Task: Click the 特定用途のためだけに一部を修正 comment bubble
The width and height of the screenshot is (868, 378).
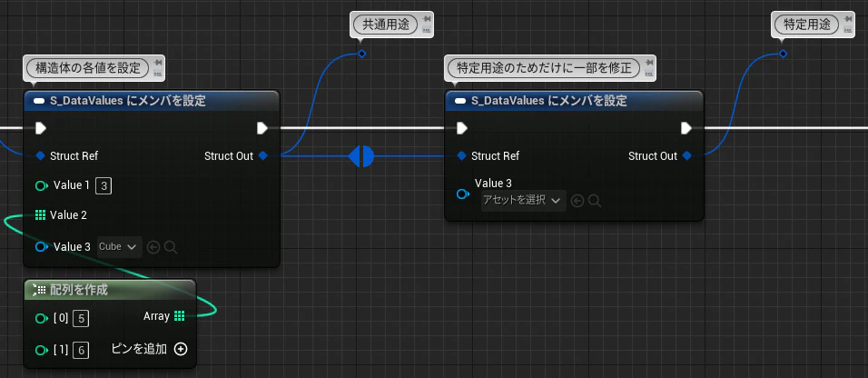Action: click(544, 68)
